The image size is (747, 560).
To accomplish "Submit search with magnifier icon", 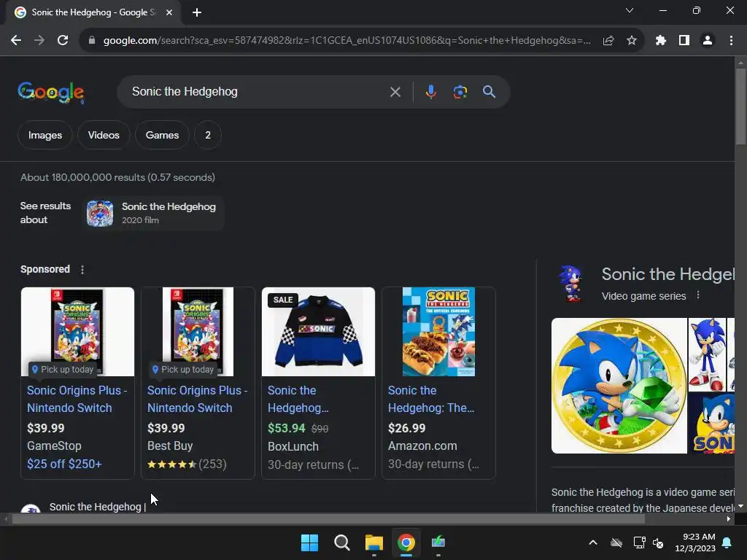I will tap(489, 92).
